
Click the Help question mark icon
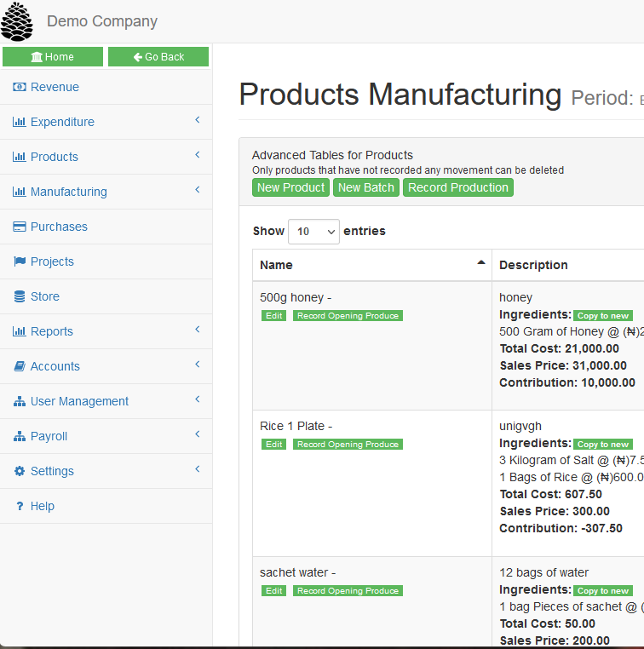coord(20,506)
